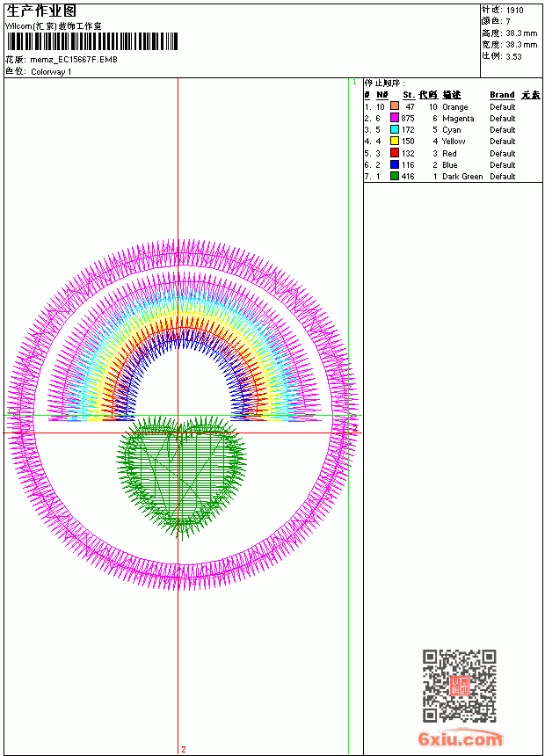This screenshot has height=756, width=545.
Task: Click the Colorway 1 label
Action: coord(51,72)
